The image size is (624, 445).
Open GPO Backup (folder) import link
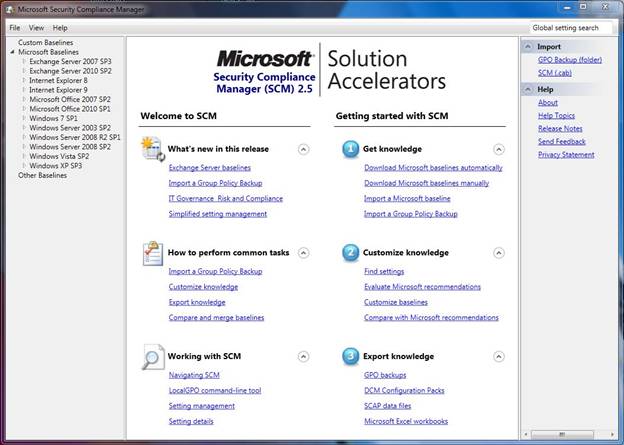click(x=570, y=60)
